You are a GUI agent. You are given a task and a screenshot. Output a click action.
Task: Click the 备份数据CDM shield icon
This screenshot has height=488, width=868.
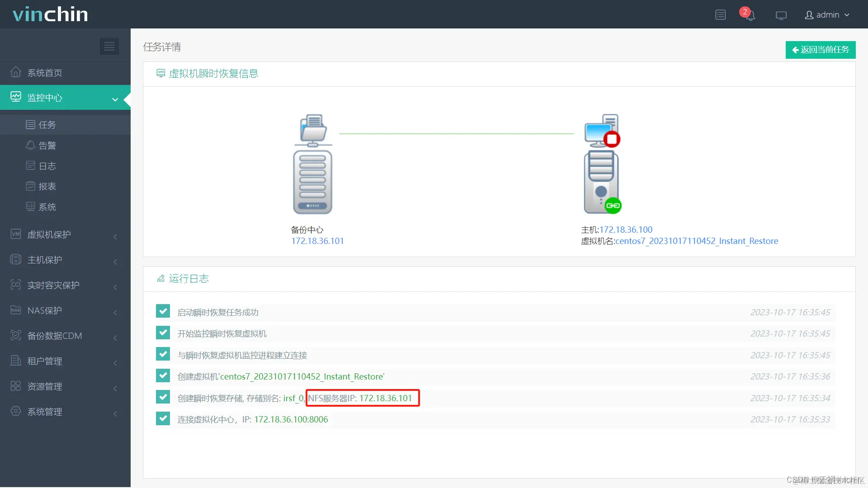(16, 335)
